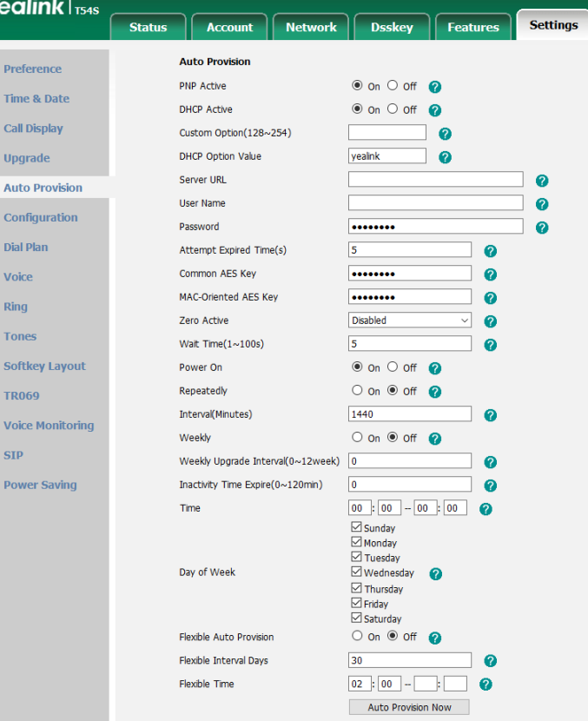Click help icon for Flexible Time
The height and width of the screenshot is (721, 588).
486,685
